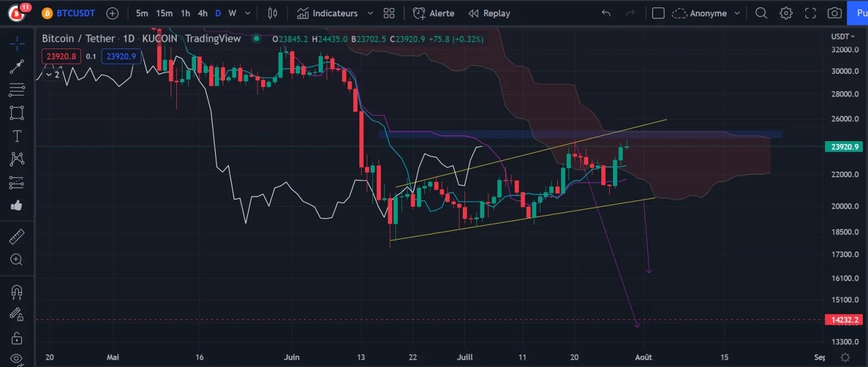This screenshot has width=868, height=367.
Task: Select the trend line drawing tool
Action: [x=17, y=66]
